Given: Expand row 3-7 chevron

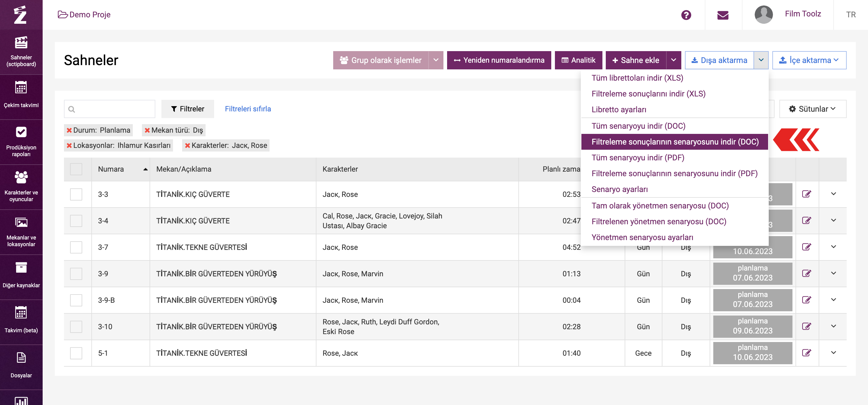Looking at the screenshot, I should tap(833, 247).
